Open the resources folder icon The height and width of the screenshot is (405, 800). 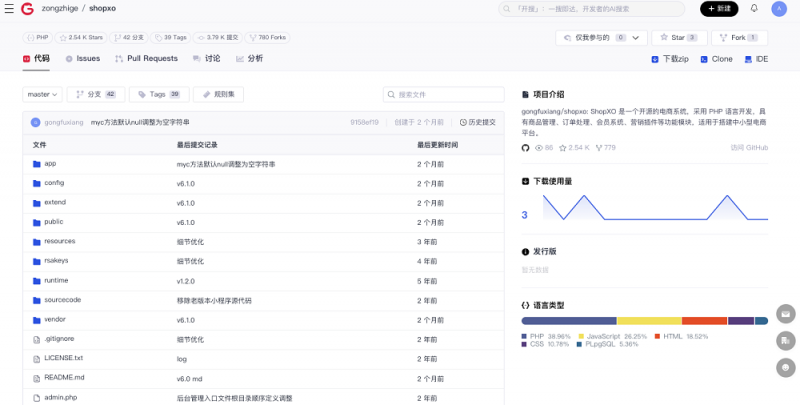coord(36,242)
